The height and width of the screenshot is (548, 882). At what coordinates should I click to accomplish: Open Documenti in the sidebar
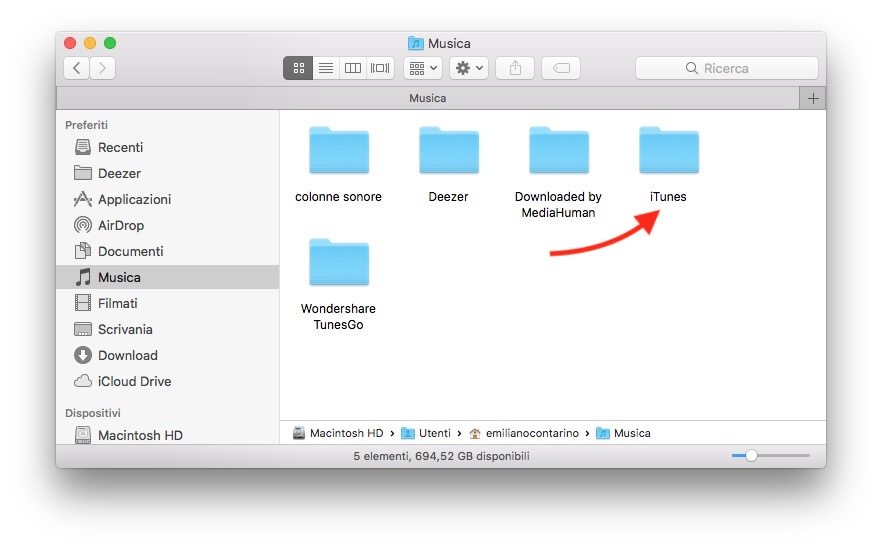pyautogui.click(x=168, y=251)
